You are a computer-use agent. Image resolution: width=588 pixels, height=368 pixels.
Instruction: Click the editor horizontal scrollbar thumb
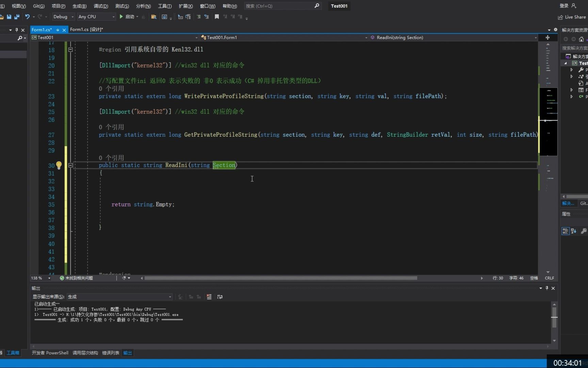pyautogui.click(x=281, y=278)
